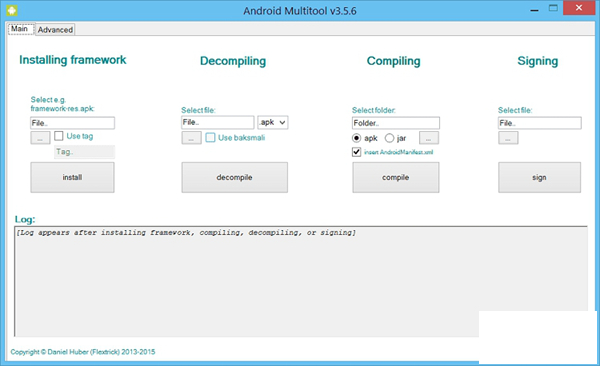Click the Decompiling File input field

[x=217, y=122]
